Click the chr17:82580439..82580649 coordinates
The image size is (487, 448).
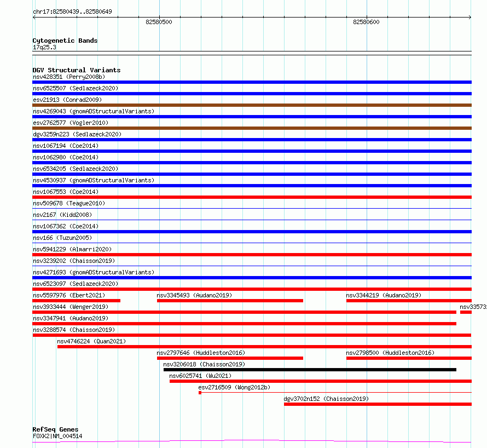pos(72,12)
